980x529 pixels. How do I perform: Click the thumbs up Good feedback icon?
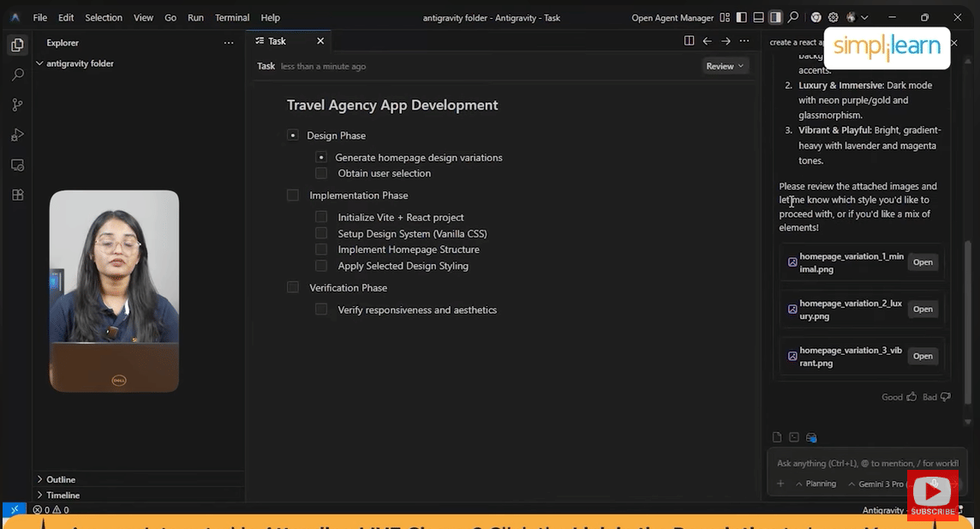911,397
